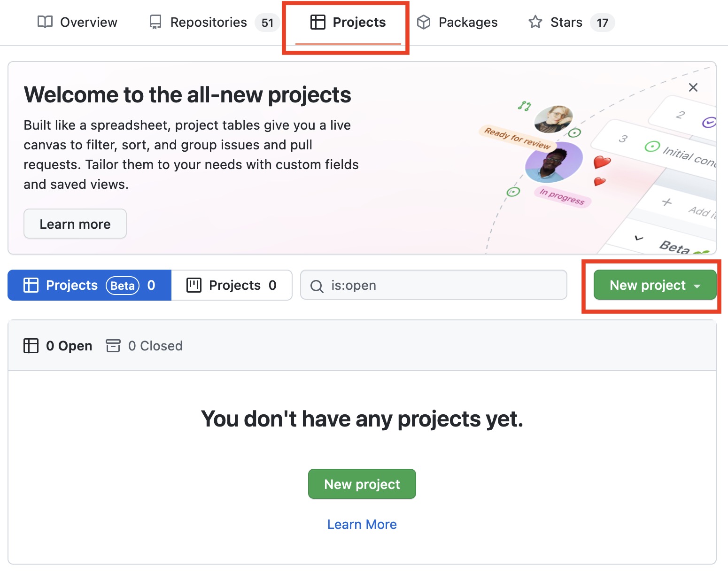Click the Repositories repo icon
The height and width of the screenshot is (574, 728).
tap(155, 22)
